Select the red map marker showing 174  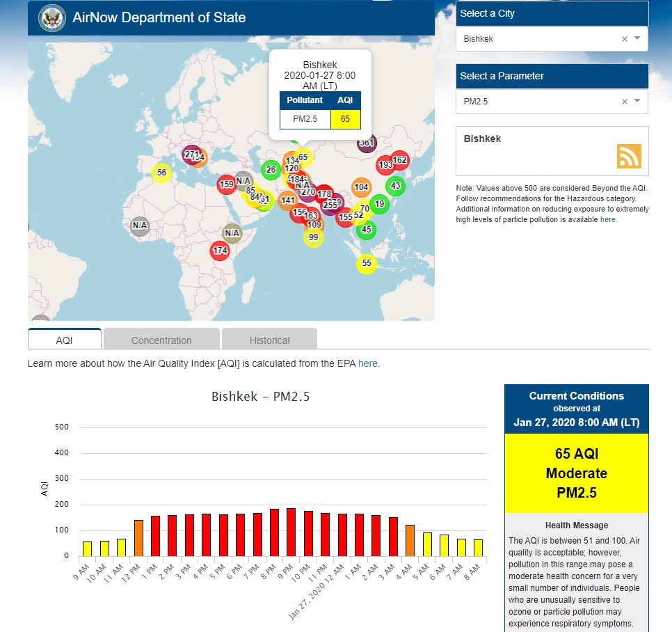tap(220, 251)
